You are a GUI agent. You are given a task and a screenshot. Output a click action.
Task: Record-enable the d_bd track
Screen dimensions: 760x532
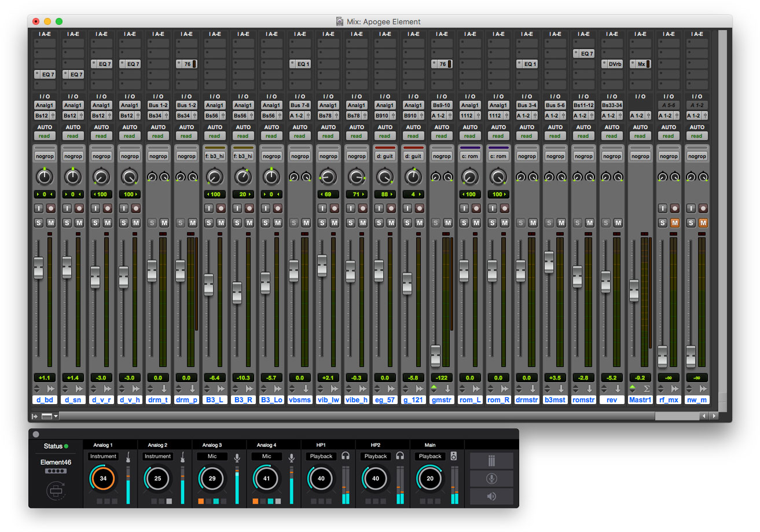51,208
